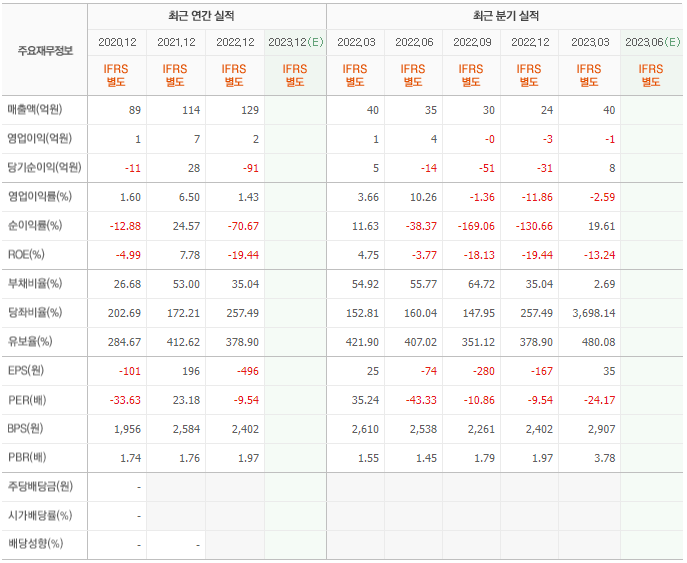
Task: Click sales value 129 in annual 2022.12
Action: (x=250, y=110)
